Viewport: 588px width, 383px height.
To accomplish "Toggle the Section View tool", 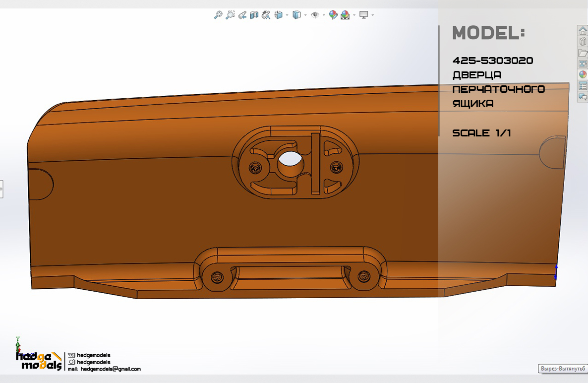I will tap(254, 15).
